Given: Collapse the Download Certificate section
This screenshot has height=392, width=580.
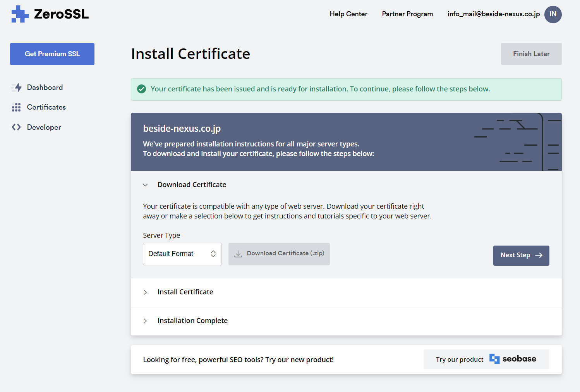Looking at the screenshot, I should tap(145, 185).
